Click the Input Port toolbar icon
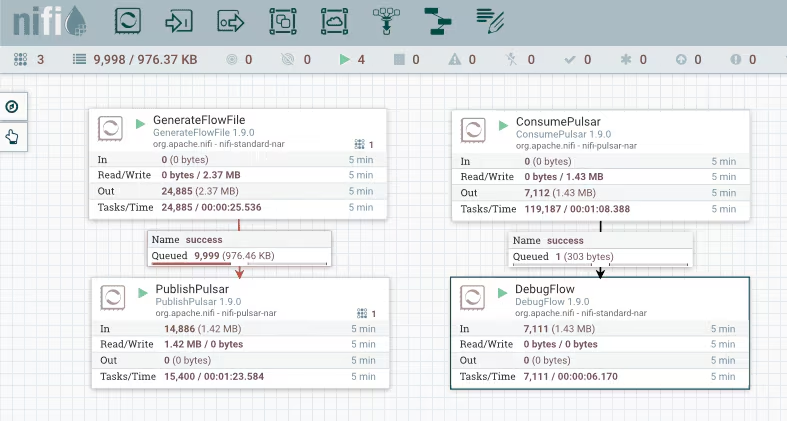The image size is (787, 421). click(179, 20)
